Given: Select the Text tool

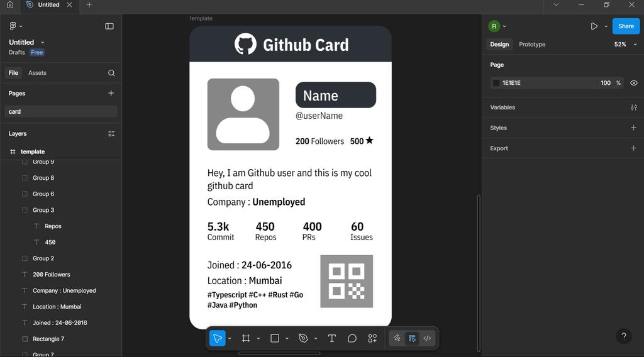Looking at the screenshot, I should click(x=332, y=339).
